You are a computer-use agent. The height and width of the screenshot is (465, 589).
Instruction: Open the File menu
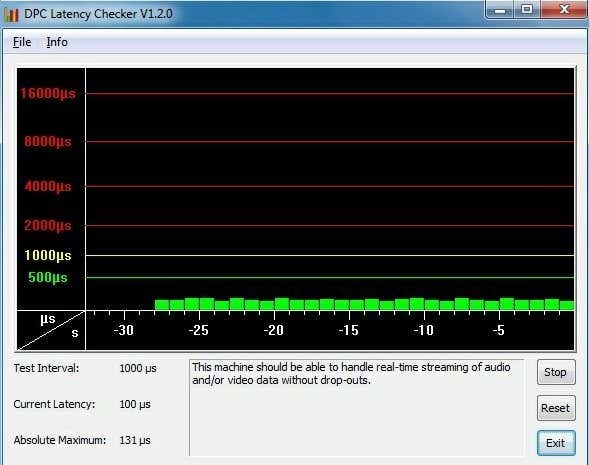(x=22, y=42)
